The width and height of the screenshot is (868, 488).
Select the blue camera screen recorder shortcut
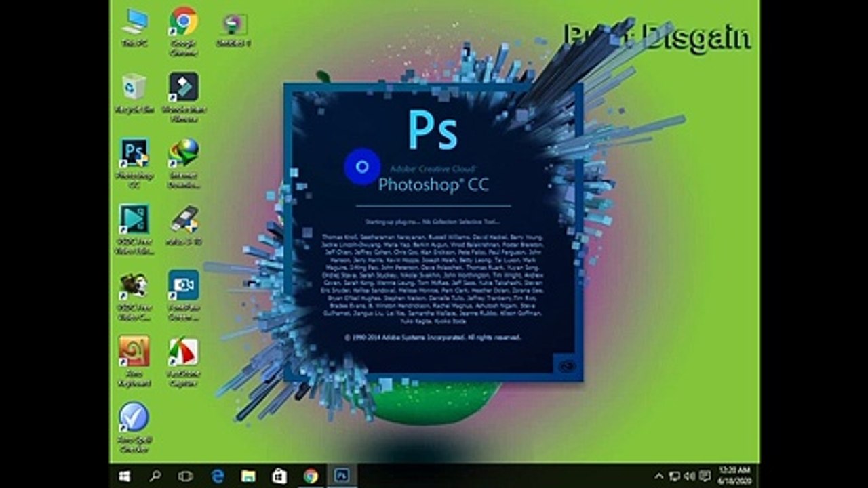coord(184,296)
